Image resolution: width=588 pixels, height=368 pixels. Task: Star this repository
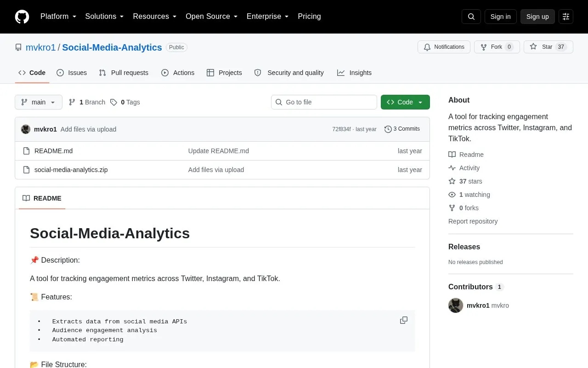(x=548, y=47)
